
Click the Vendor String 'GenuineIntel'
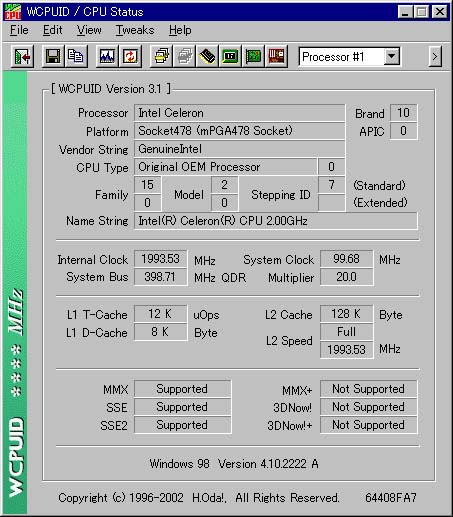239,149
